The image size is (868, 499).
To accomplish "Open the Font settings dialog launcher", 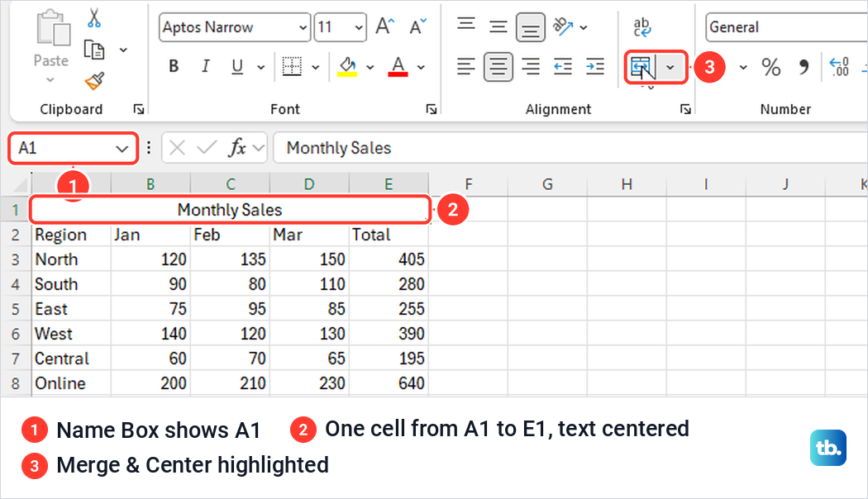I will tap(432, 109).
